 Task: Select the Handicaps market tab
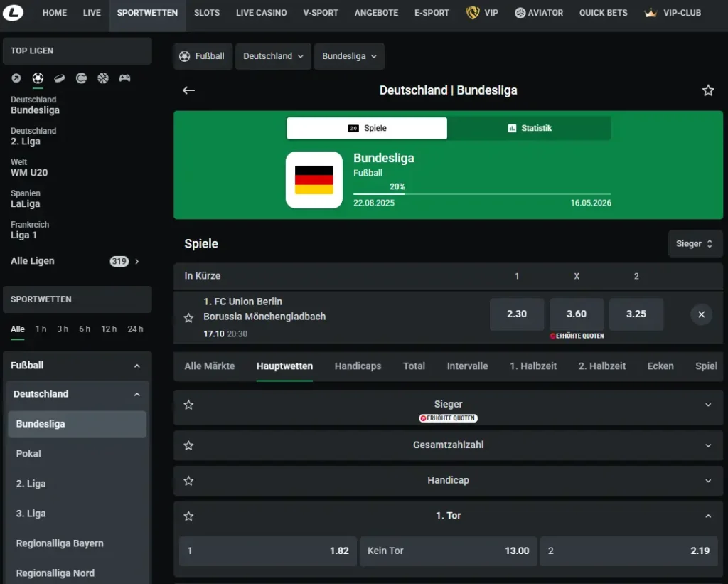point(358,366)
